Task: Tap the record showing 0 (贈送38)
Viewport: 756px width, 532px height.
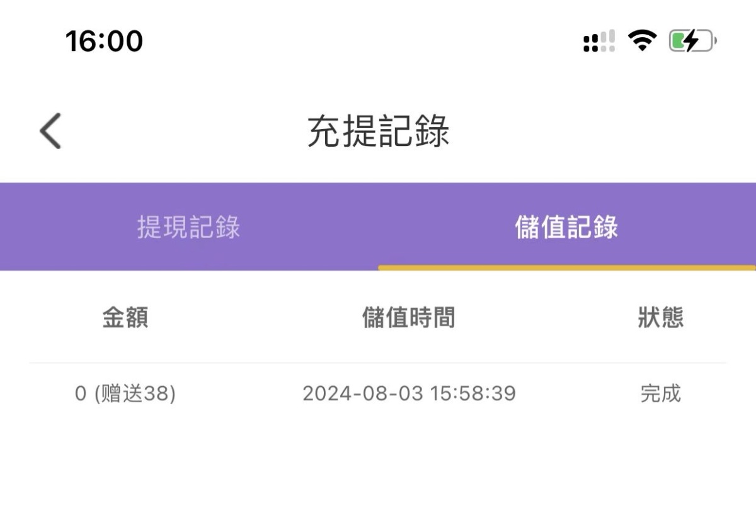Action: click(124, 394)
